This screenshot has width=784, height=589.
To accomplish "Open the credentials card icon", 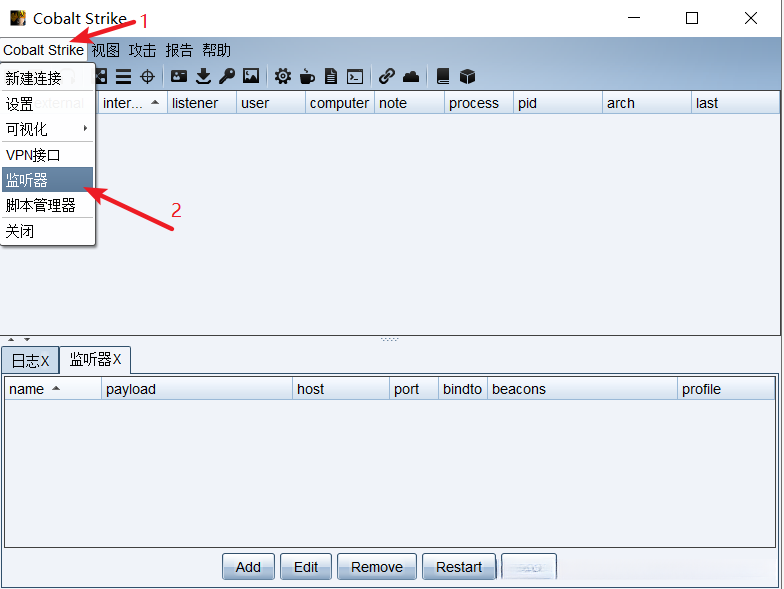I will point(179,76).
